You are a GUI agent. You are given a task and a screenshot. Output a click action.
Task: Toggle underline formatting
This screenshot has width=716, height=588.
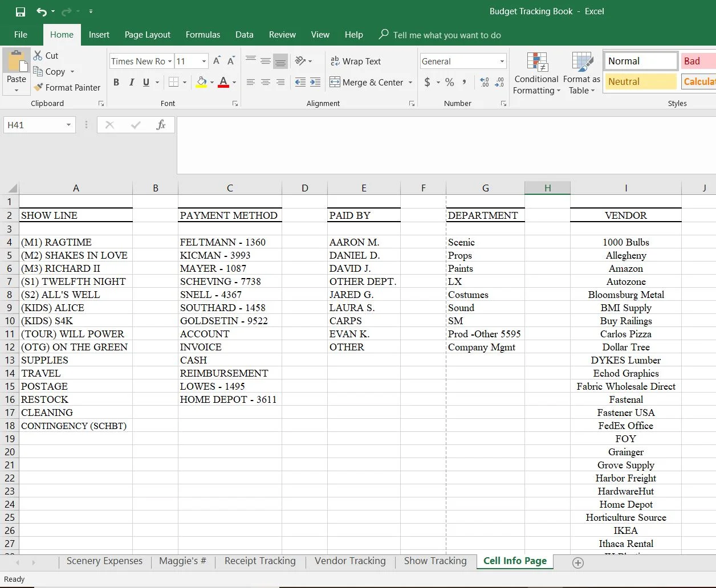tap(146, 82)
